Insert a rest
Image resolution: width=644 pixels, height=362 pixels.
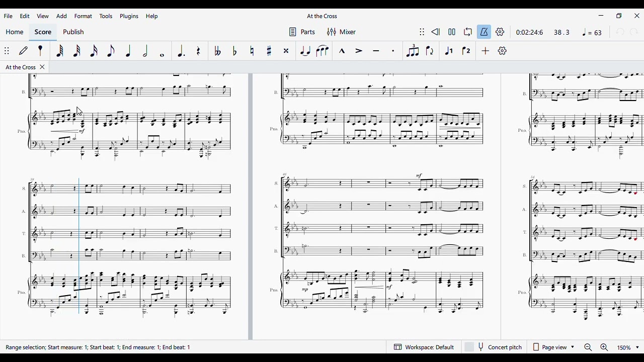pos(199,51)
